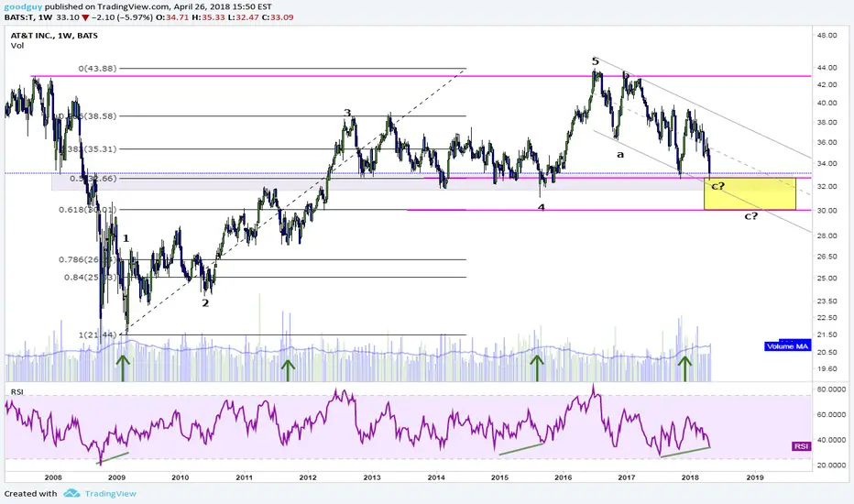Click 2014 on the time axis
The width and height of the screenshot is (854, 504).
(436, 477)
